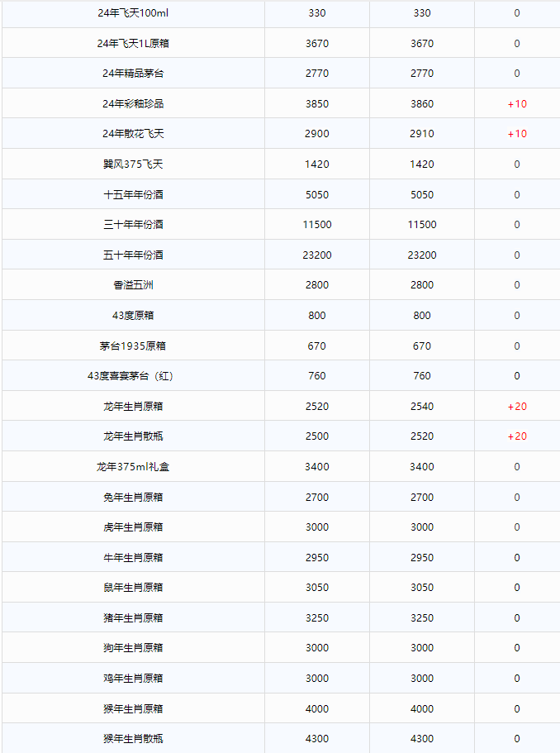Click the 茅台1935原箱 product name
This screenshot has width=560, height=753.
point(133,346)
